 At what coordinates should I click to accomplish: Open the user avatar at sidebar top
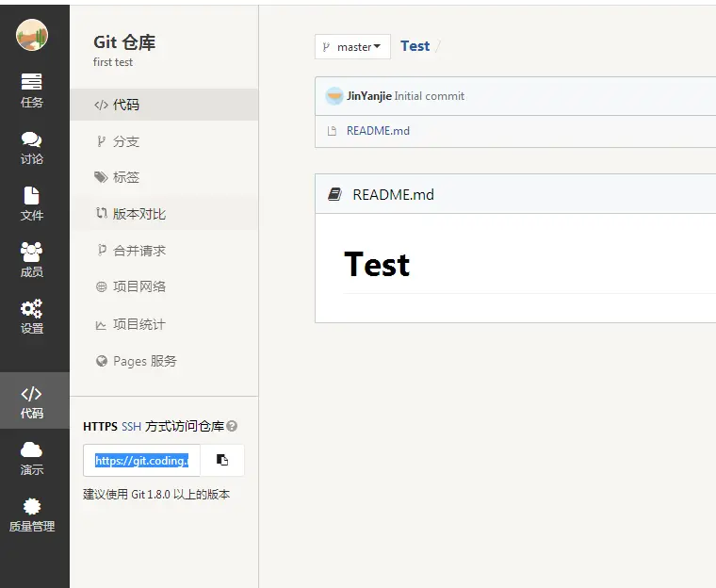click(31, 35)
